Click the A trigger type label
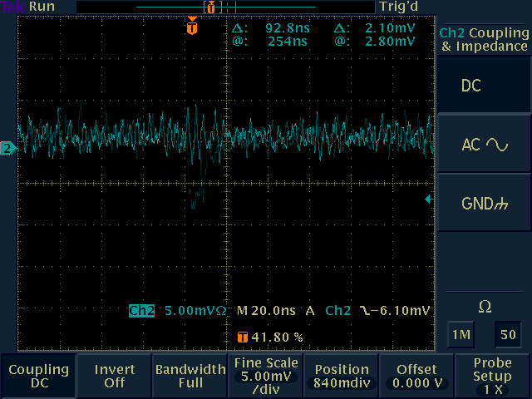 [x=310, y=310]
